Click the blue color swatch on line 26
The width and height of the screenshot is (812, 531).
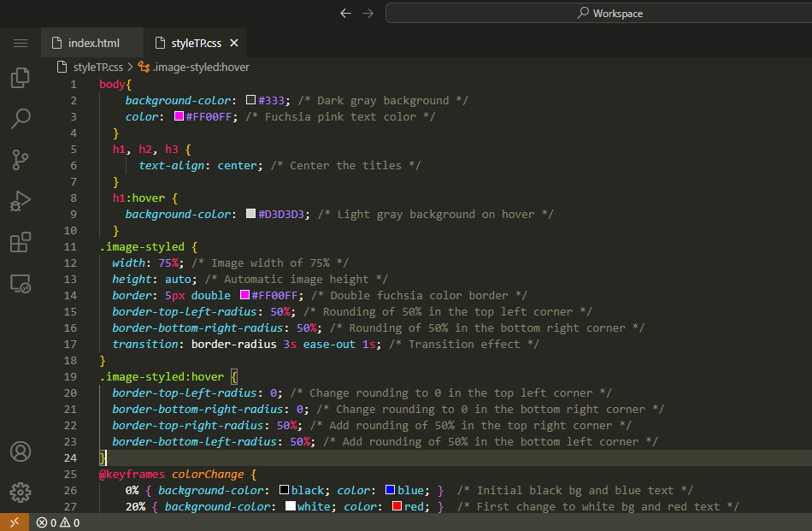point(390,490)
